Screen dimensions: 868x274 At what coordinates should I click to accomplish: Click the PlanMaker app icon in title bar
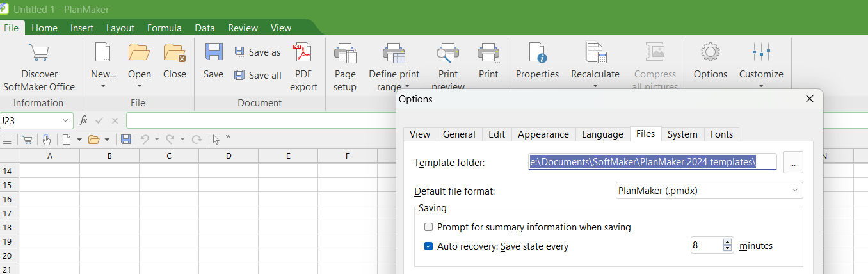[4, 9]
